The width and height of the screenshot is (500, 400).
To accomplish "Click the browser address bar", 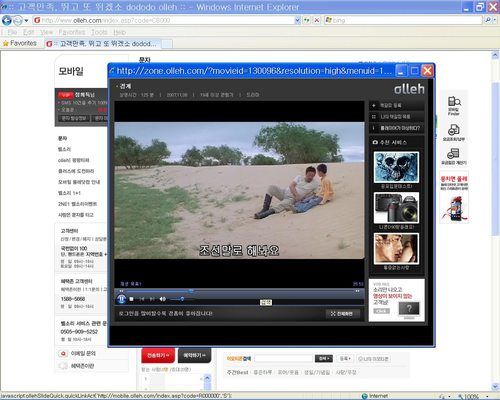I will 163,20.
